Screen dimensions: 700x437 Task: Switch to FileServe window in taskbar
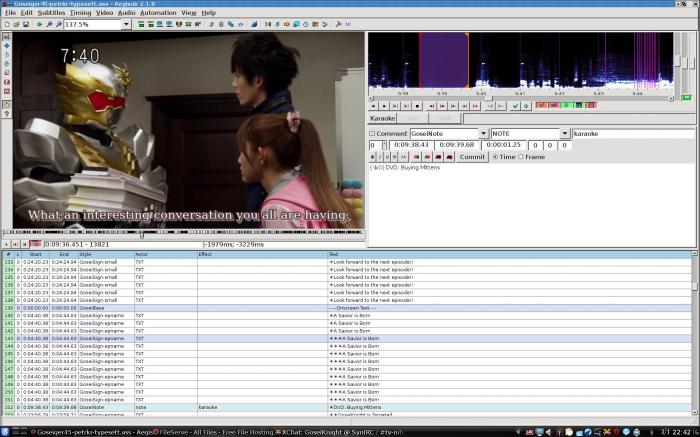(213, 432)
